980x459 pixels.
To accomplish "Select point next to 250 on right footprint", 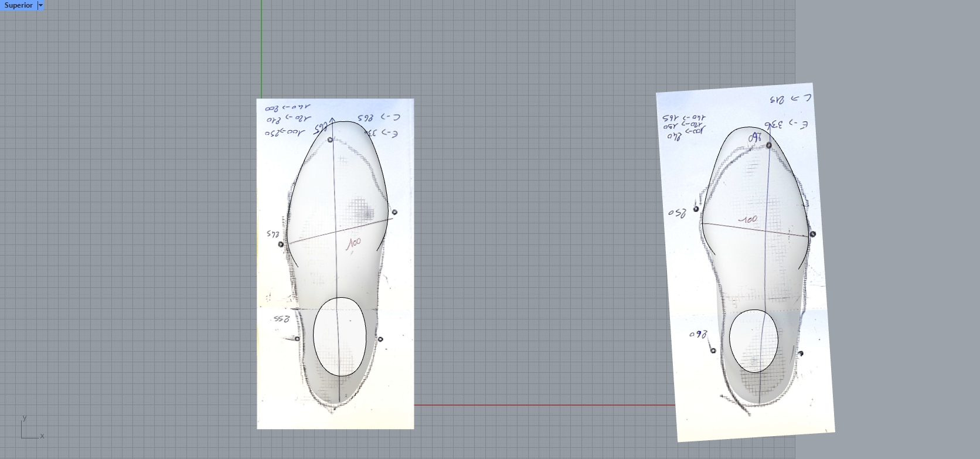I will pyautogui.click(x=696, y=209).
